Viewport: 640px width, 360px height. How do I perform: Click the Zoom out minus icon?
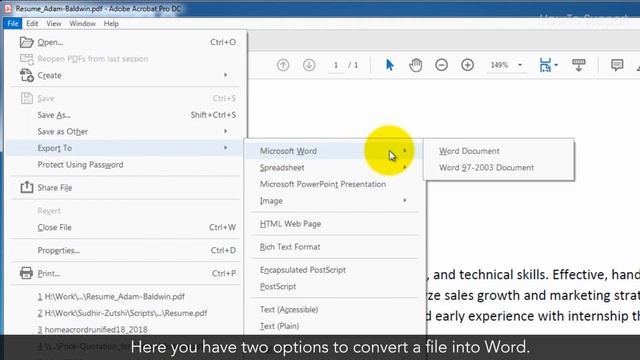441,65
